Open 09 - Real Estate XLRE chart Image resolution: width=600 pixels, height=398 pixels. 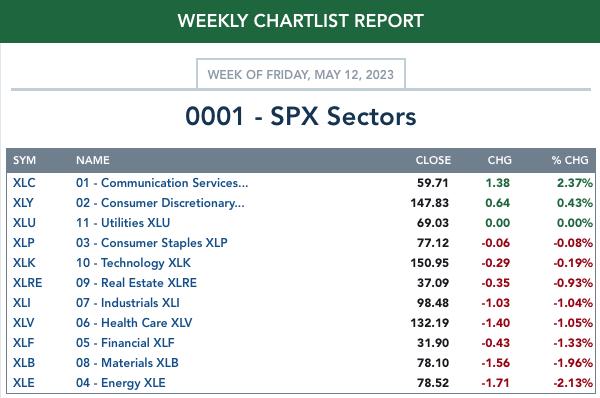click(x=136, y=283)
